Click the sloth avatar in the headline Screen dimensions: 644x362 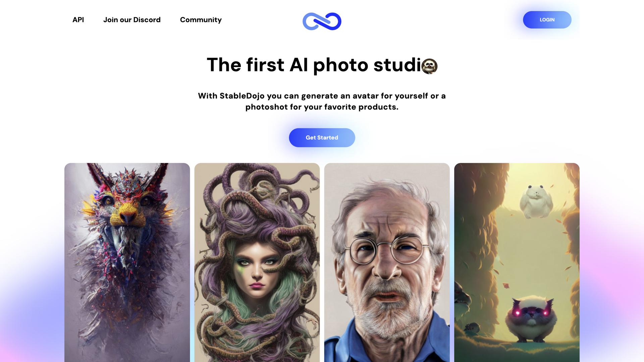(429, 66)
